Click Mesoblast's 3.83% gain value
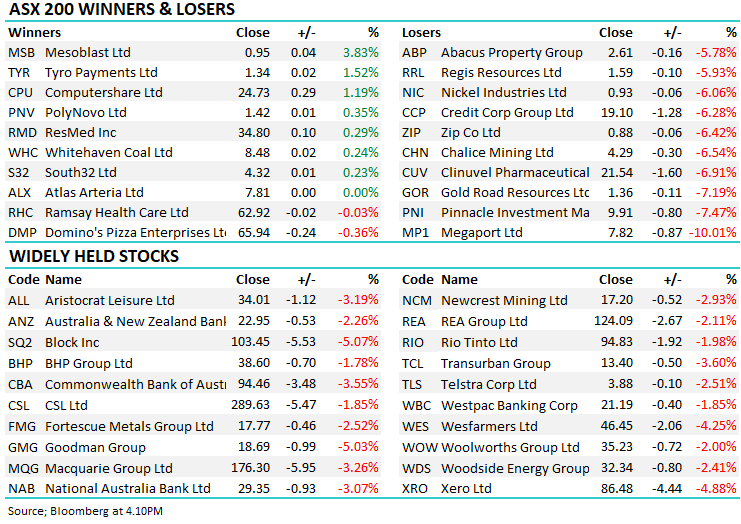Viewport: 741px width, 524px height. point(359,52)
